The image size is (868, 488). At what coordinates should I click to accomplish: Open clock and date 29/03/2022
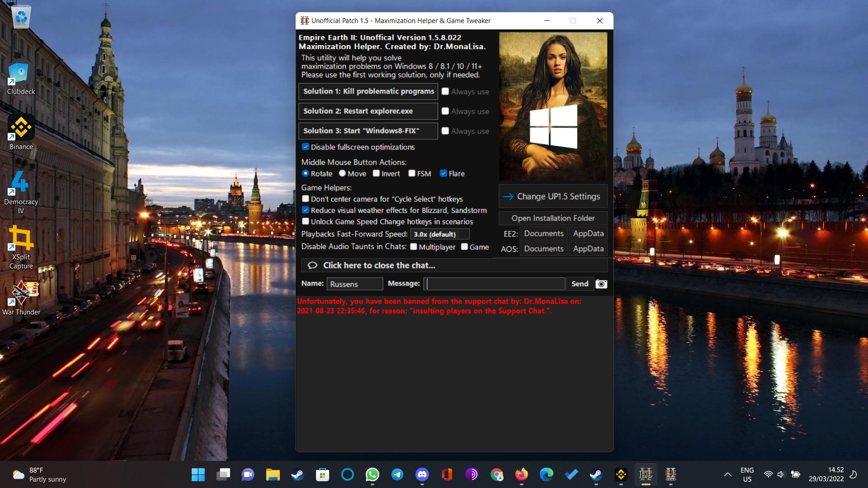coord(826,474)
